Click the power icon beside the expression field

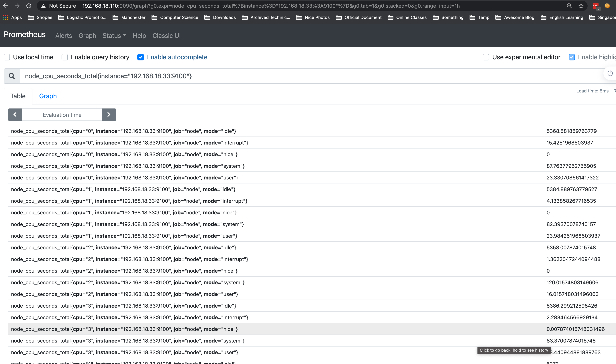pyautogui.click(x=610, y=73)
